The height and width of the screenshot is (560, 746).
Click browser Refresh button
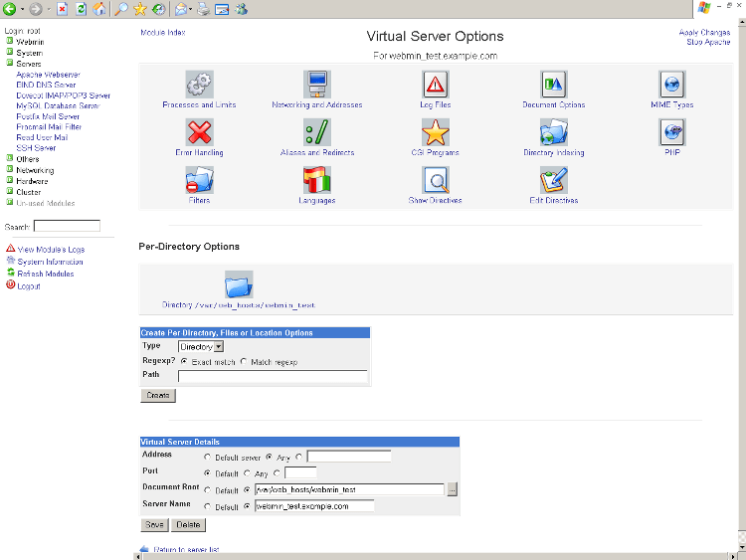tap(81, 9)
